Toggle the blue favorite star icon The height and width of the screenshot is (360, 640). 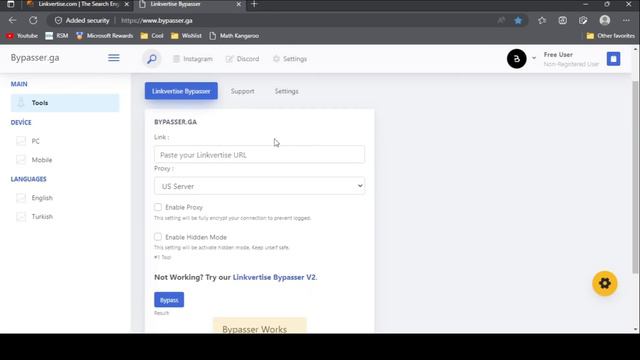(x=518, y=20)
